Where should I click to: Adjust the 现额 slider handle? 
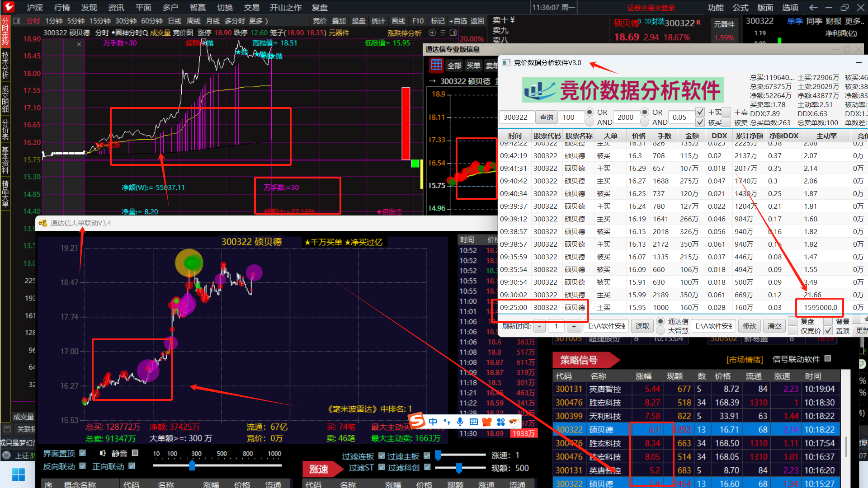pyautogui.click(x=459, y=468)
